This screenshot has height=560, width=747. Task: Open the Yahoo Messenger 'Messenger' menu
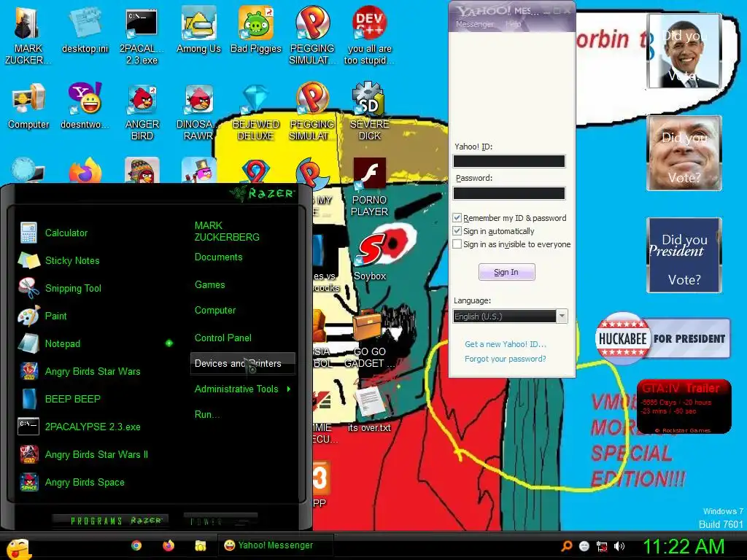[x=474, y=24]
